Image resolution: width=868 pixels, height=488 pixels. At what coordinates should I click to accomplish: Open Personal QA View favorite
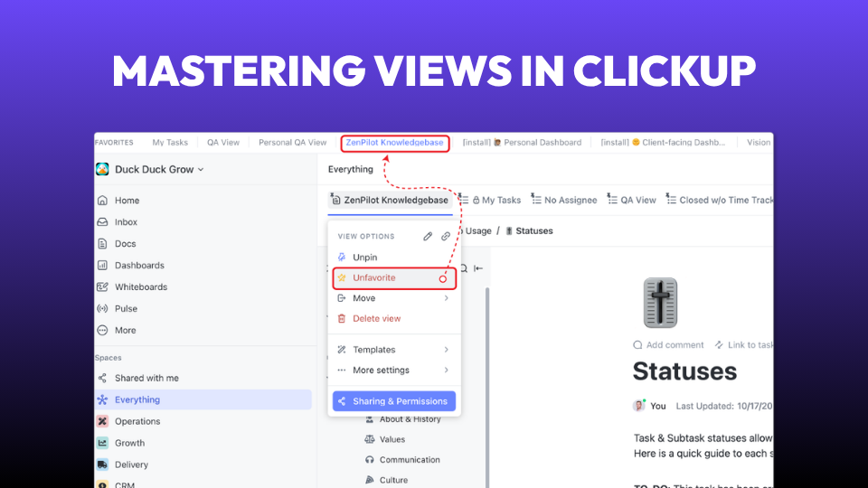pyautogui.click(x=292, y=142)
